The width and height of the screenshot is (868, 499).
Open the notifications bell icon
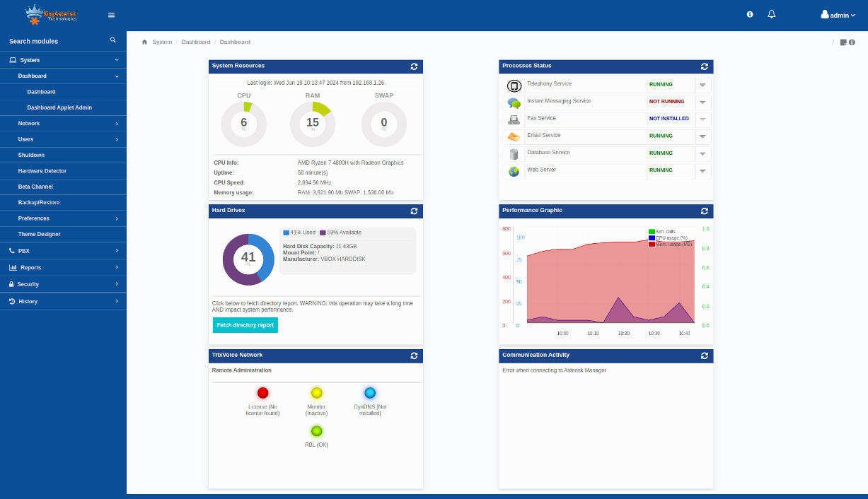[x=772, y=15]
